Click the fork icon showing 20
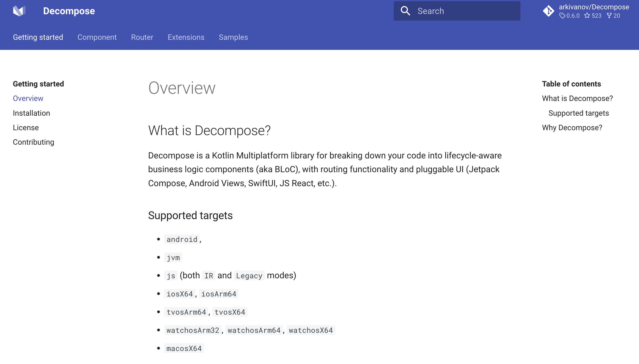The image size is (639, 364). 609,16
